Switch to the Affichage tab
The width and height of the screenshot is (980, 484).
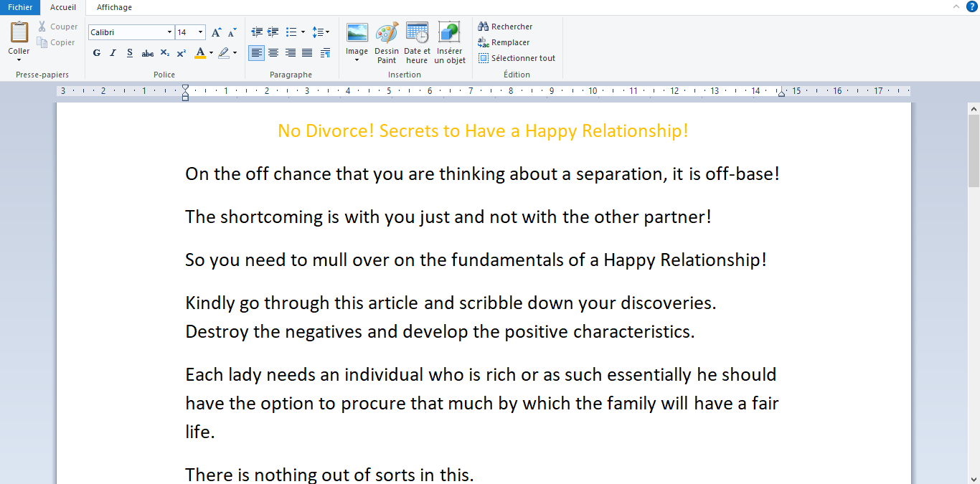(114, 7)
